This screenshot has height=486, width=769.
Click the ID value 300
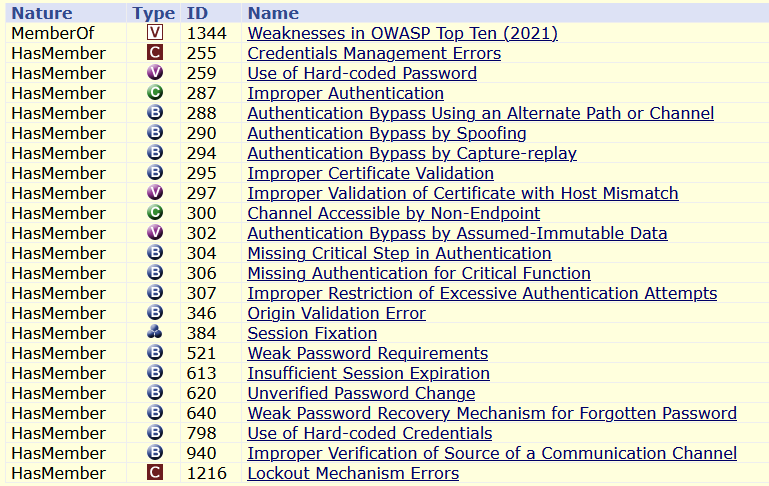(x=201, y=213)
